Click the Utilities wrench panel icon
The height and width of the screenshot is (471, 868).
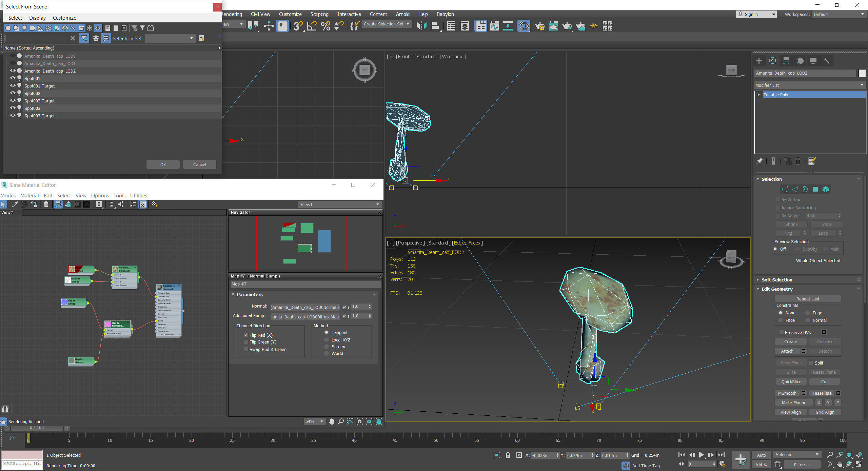[827, 61]
